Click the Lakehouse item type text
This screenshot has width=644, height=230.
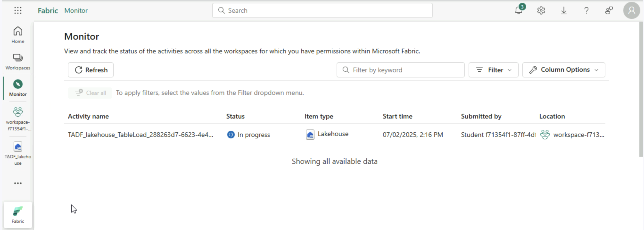[333, 134]
